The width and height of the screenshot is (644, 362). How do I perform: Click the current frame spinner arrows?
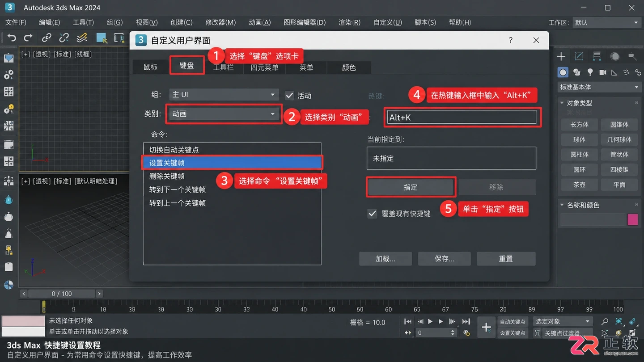coord(453,333)
